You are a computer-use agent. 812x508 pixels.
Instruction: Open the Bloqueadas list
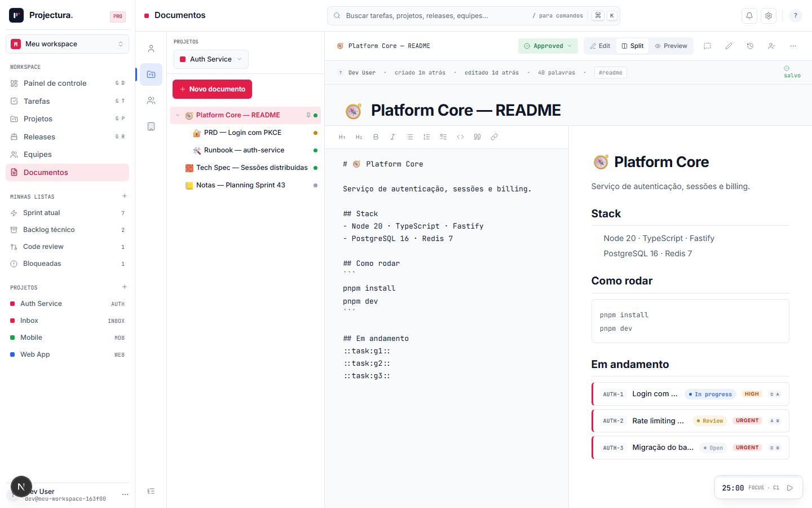(67, 264)
